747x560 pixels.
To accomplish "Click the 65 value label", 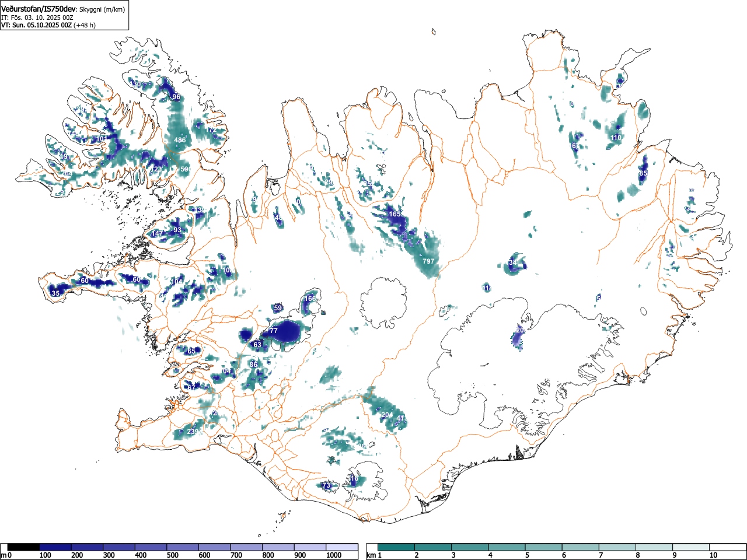I will click(191, 351).
